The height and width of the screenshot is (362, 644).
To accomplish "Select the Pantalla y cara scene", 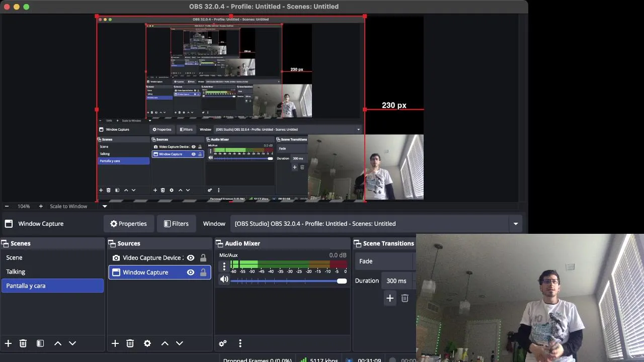I will click(x=52, y=286).
